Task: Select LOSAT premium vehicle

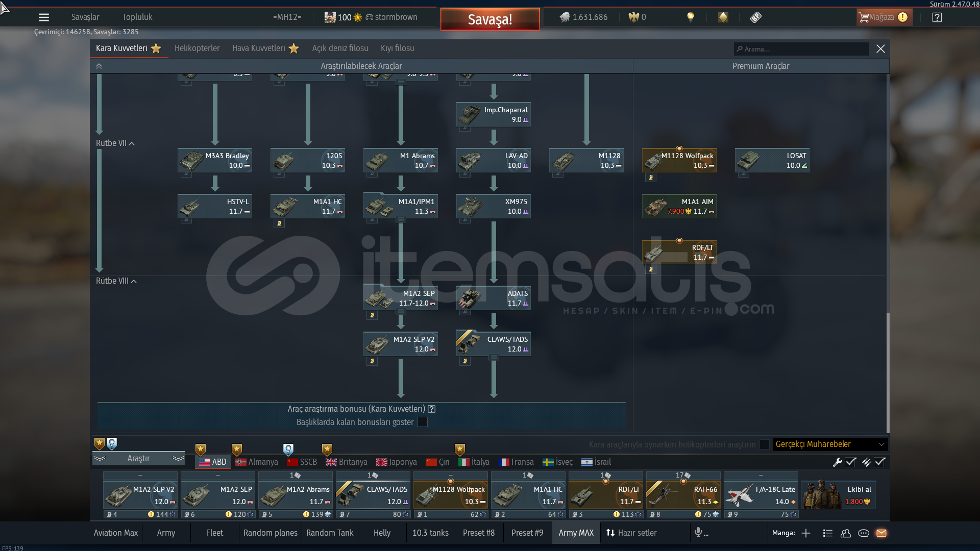Action: pos(772,160)
